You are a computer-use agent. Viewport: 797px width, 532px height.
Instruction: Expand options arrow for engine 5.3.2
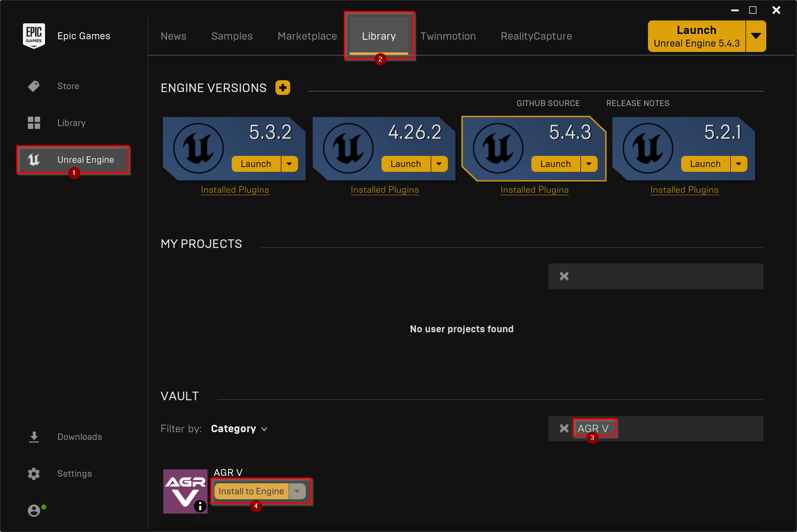[x=289, y=164]
